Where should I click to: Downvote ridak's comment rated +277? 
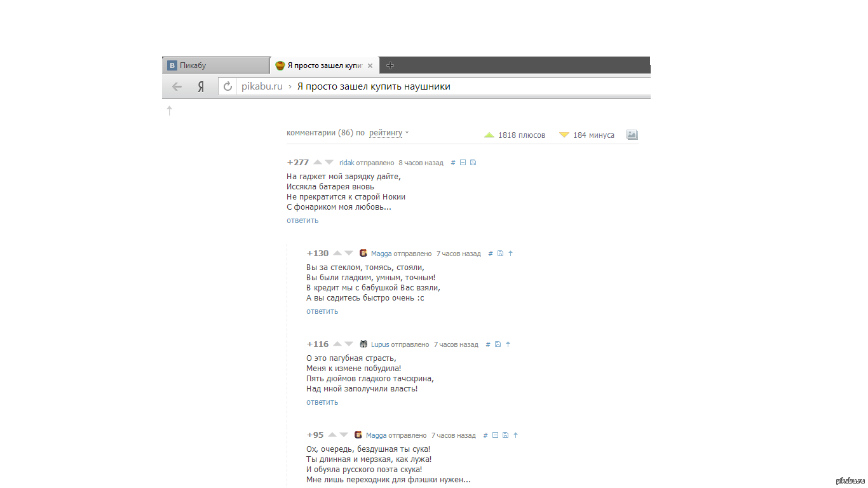pyautogui.click(x=329, y=163)
